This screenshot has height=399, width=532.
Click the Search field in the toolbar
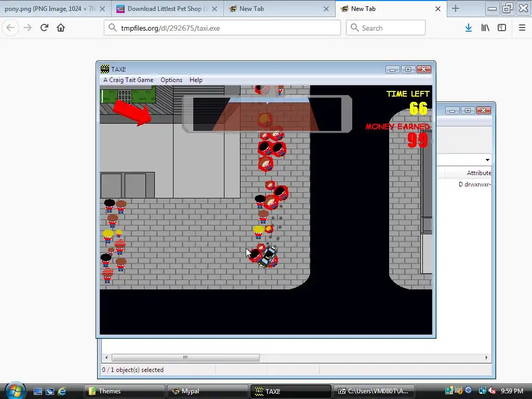[x=385, y=28]
